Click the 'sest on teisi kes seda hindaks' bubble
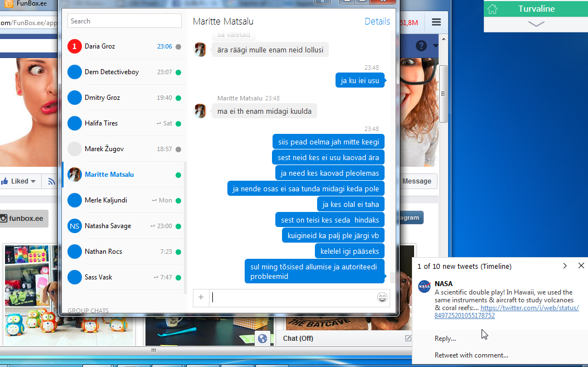The width and height of the screenshot is (588, 367). pos(330,220)
